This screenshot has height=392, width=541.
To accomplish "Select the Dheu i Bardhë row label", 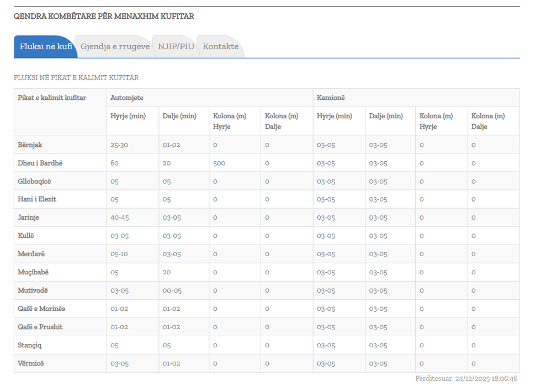I will coord(40,163).
